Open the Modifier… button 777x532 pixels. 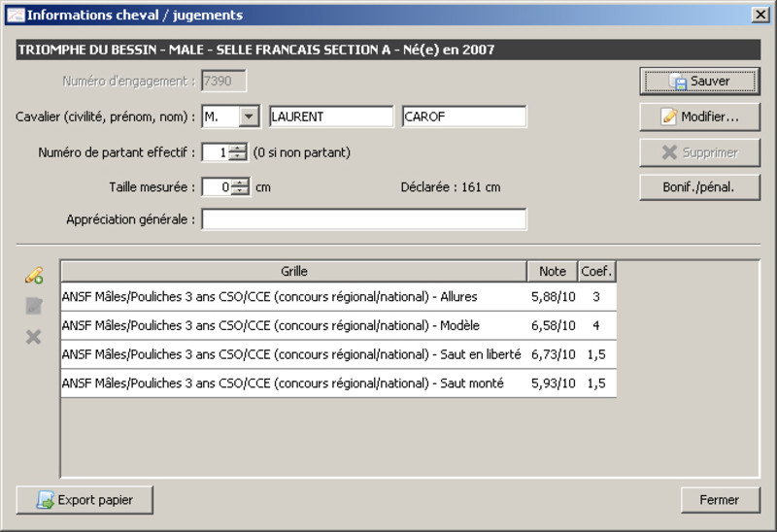[699, 116]
